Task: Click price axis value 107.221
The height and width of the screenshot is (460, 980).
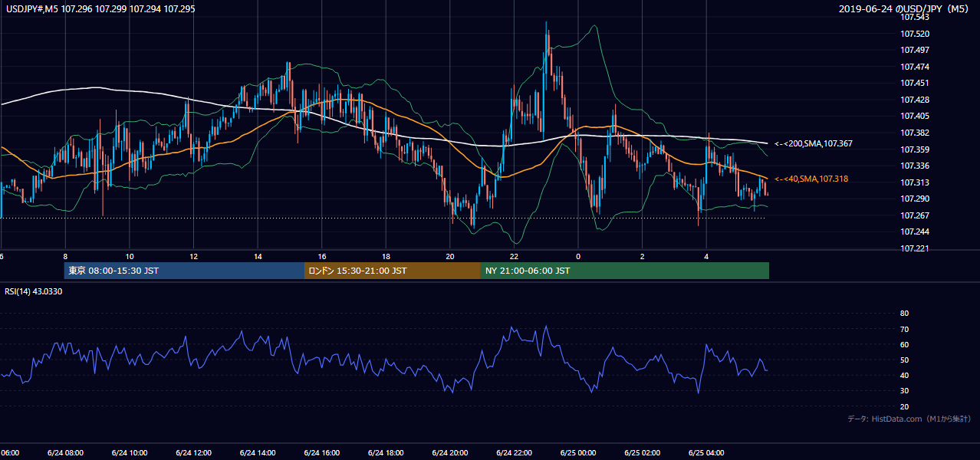Action: pos(914,248)
